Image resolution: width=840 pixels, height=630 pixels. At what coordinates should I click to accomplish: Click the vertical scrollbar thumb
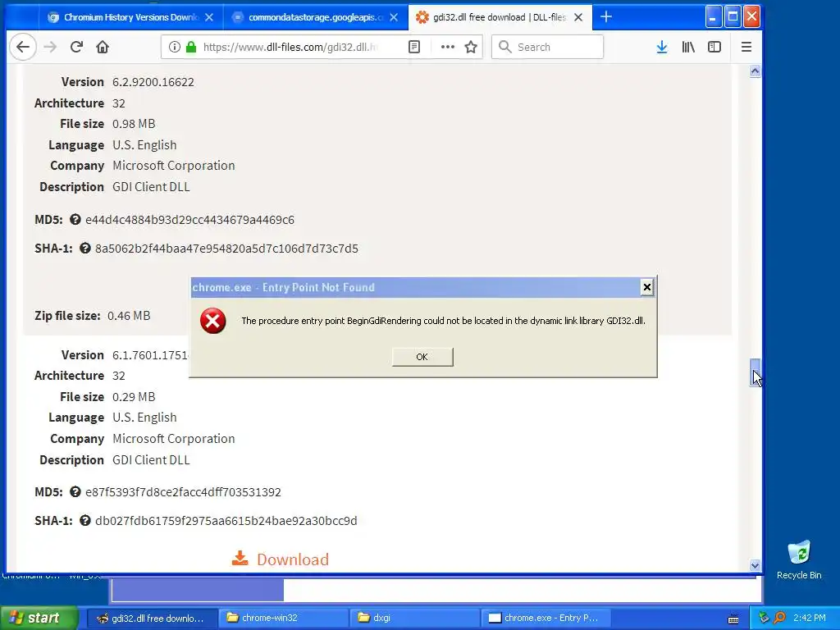[755, 372]
